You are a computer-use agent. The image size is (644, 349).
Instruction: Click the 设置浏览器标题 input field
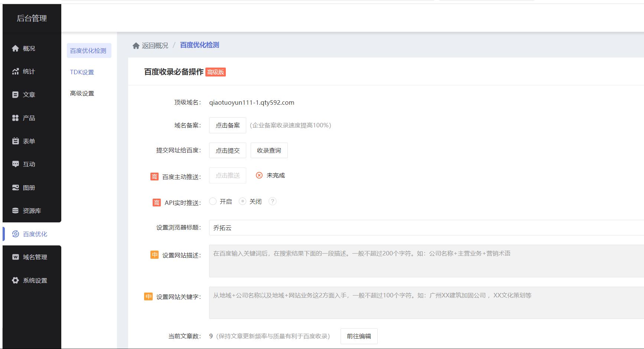(426, 228)
